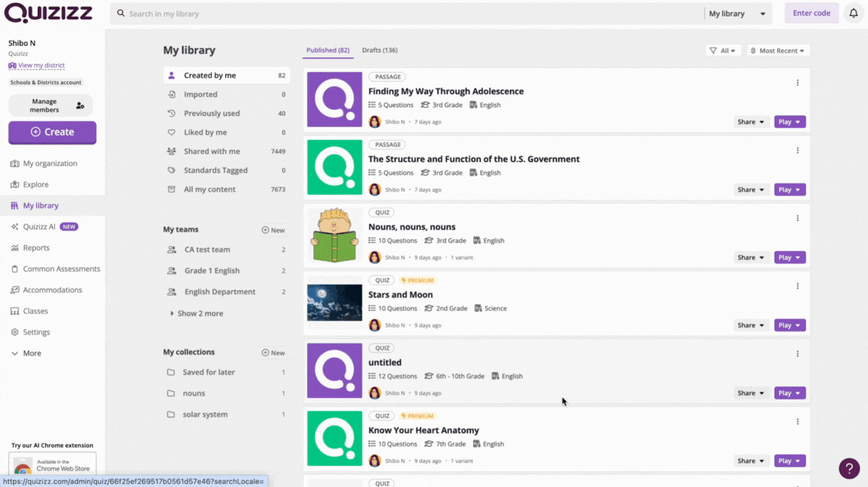Click the Manage members button
The width and height of the screenshot is (868, 487).
(50, 105)
